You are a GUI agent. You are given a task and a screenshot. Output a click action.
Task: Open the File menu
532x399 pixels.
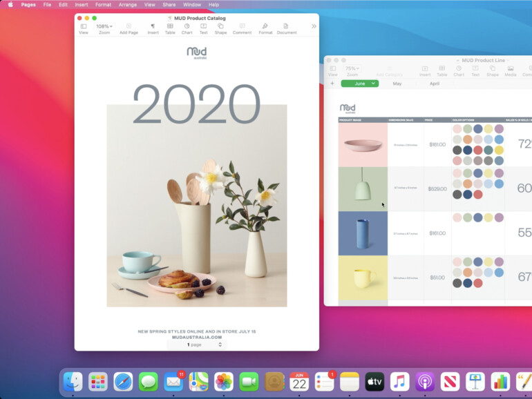coord(47,5)
